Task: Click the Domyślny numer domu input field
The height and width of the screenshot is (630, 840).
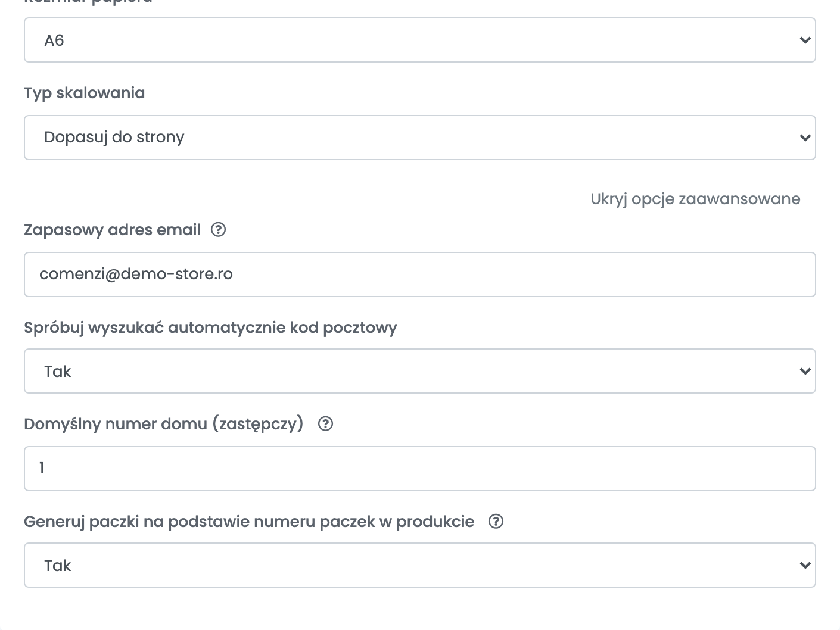Action: [x=420, y=469]
